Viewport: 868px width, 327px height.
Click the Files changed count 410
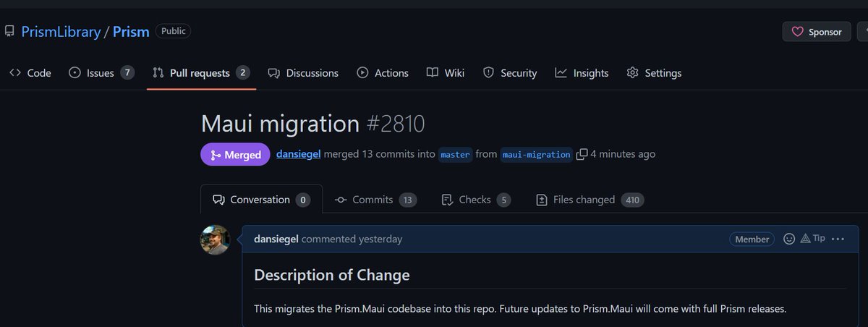point(632,200)
